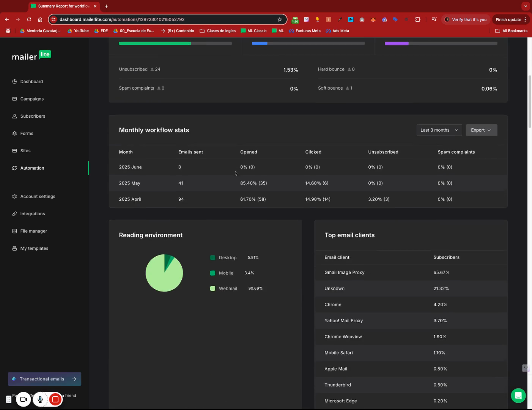This screenshot has height=410, width=532.
Task: Click the browser home icon
Action: click(40, 19)
